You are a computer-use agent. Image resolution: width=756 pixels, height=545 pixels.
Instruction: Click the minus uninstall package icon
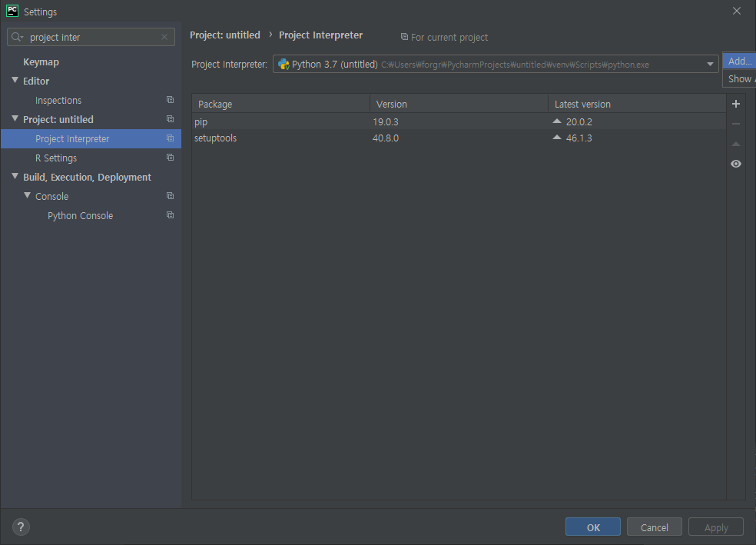(x=736, y=124)
